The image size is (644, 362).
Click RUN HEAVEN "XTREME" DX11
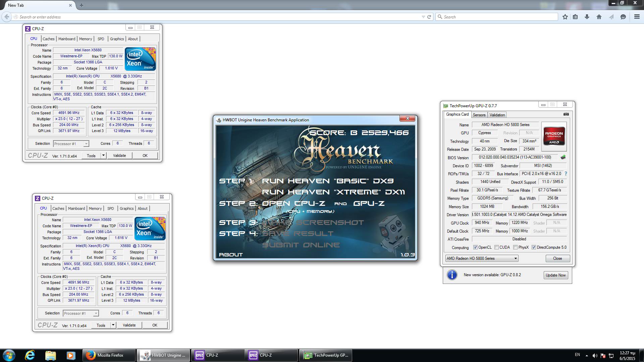[333, 192]
